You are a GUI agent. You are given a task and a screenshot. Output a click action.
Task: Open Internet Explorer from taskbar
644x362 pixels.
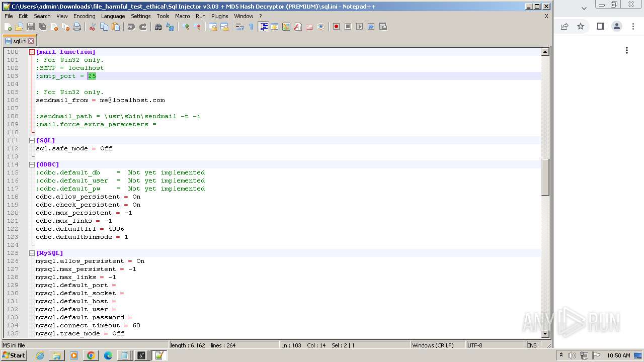tap(40, 355)
